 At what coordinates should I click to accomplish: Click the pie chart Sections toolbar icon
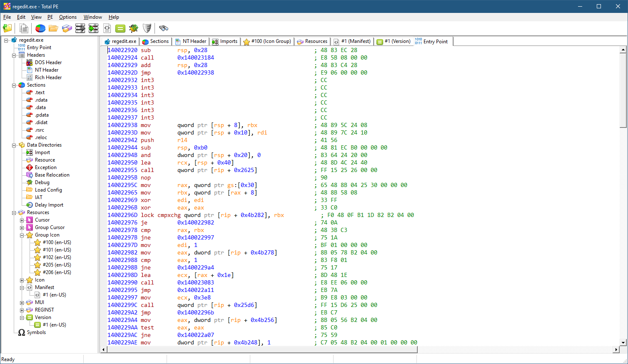40,28
